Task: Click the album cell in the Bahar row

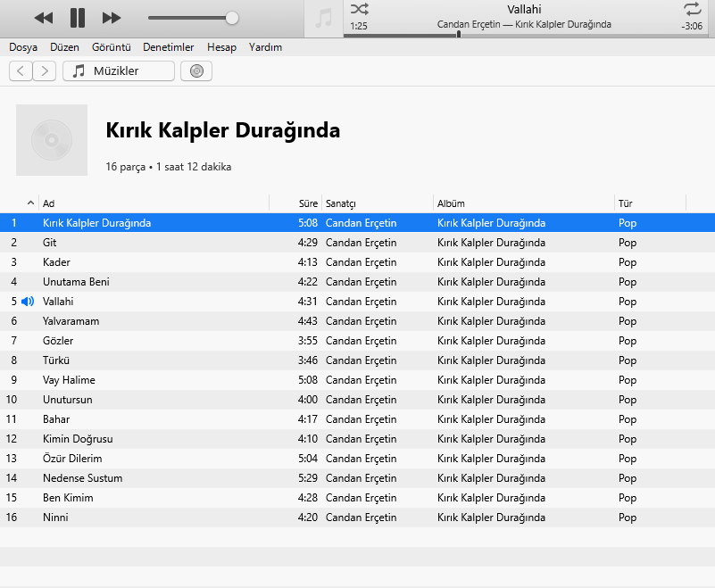Action: (x=491, y=418)
